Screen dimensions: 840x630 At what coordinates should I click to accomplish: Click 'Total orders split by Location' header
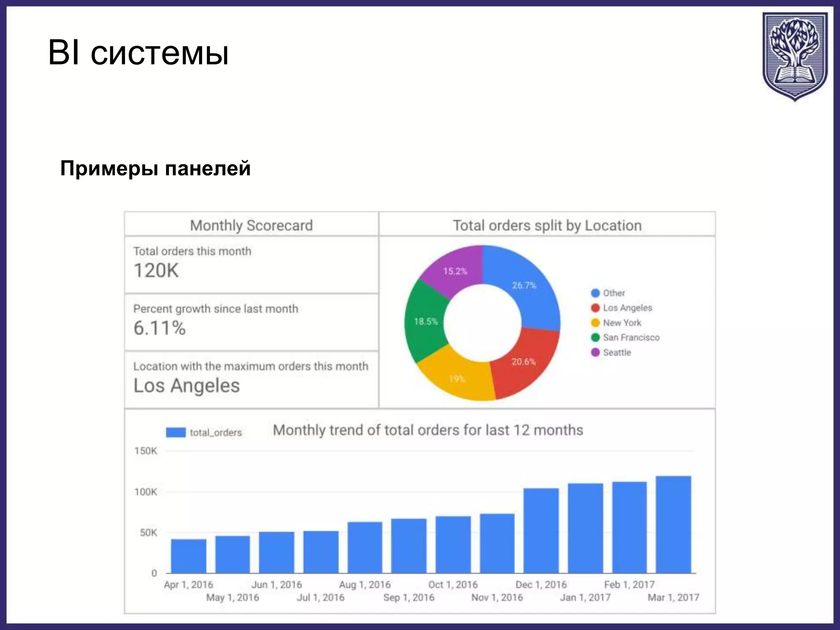click(x=547, y=225)
